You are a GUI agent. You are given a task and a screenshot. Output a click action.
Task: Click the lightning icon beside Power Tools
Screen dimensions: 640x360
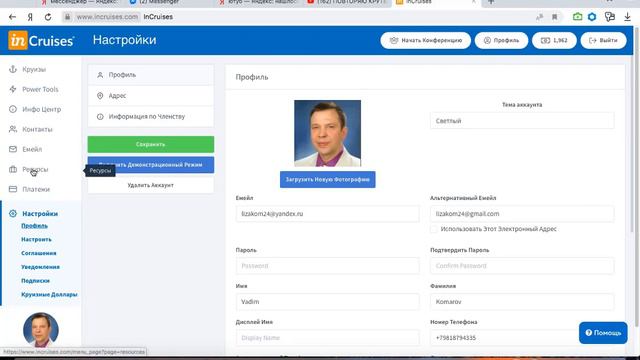(13, 89)
